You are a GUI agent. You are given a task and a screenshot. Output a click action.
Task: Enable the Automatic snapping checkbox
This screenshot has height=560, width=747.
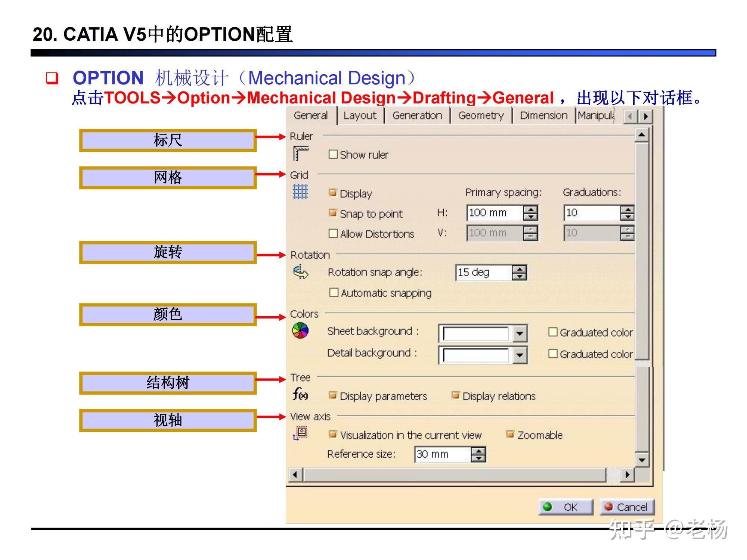(334, 292)
